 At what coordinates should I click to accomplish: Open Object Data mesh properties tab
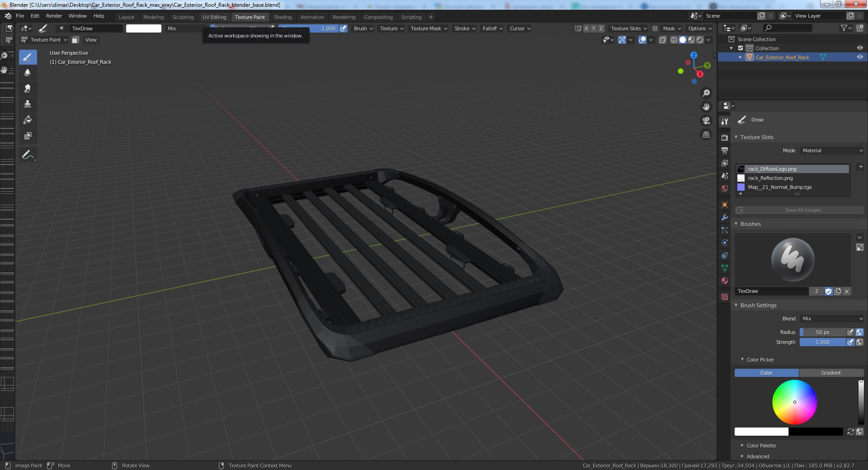coord(725,268)
